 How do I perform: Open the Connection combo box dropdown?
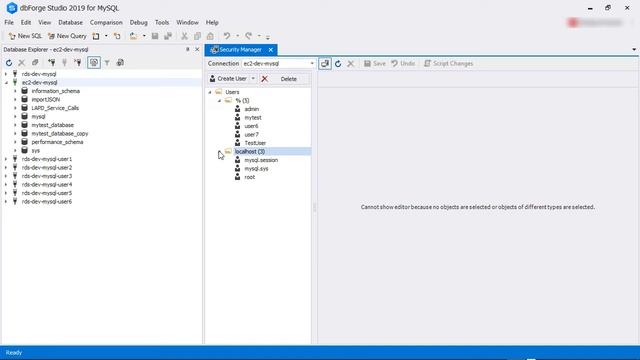point(312,64)
